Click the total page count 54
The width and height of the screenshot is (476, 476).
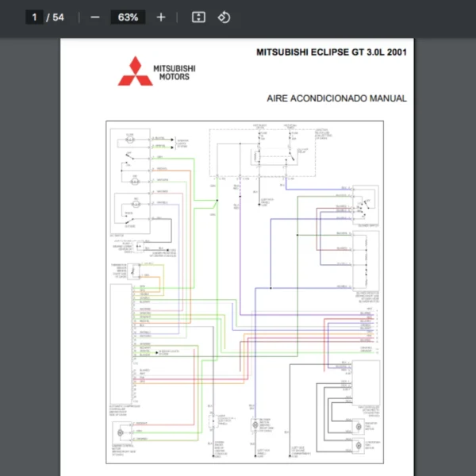(58, 17)
